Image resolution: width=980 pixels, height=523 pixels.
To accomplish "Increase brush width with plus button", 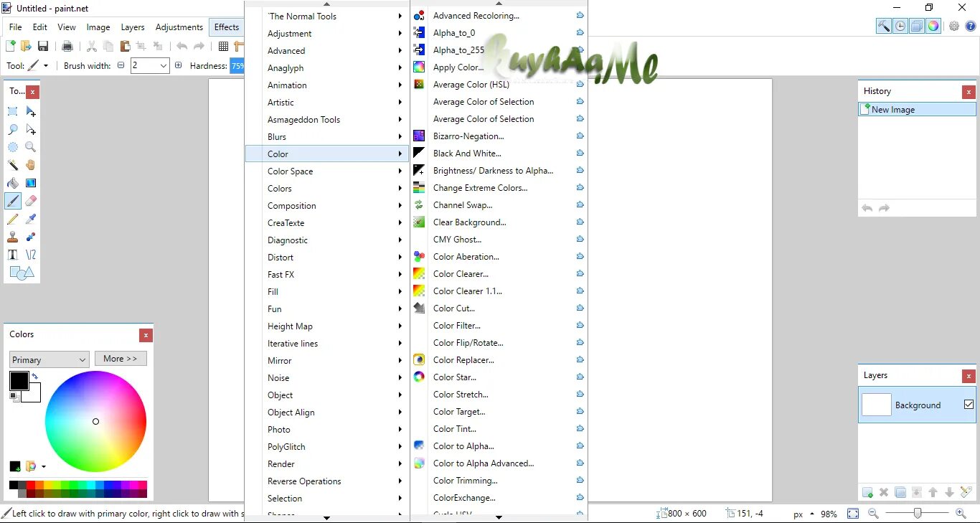I will click(178, 65).
